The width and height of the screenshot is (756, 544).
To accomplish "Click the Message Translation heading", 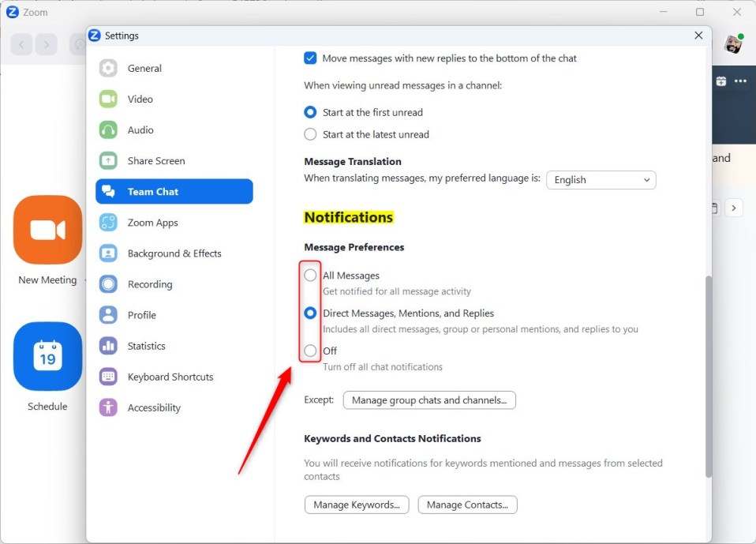I will (353, 162).
